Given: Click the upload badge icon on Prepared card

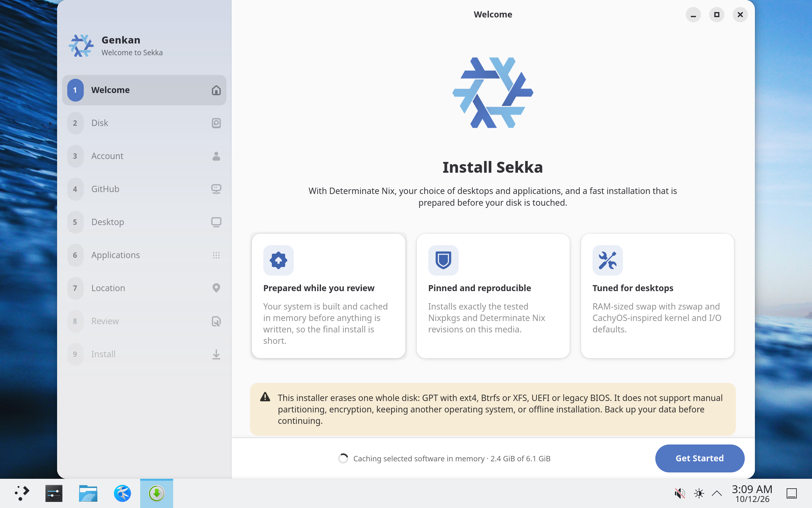Looking at the screenshot, I should click(x=278, y=260).
